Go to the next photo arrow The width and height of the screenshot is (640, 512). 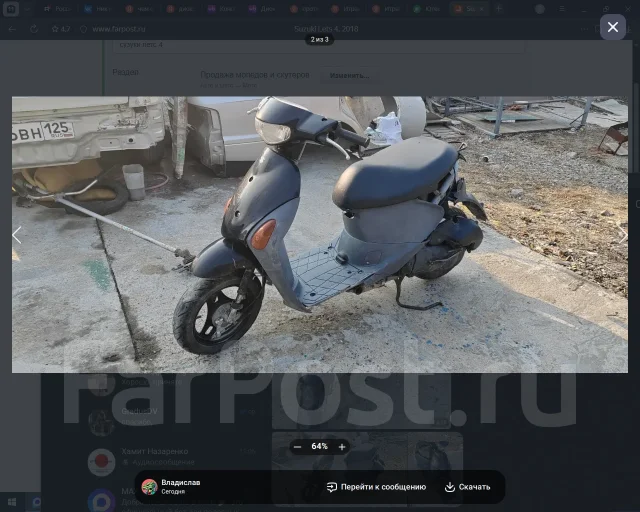[x=622, y=235]
